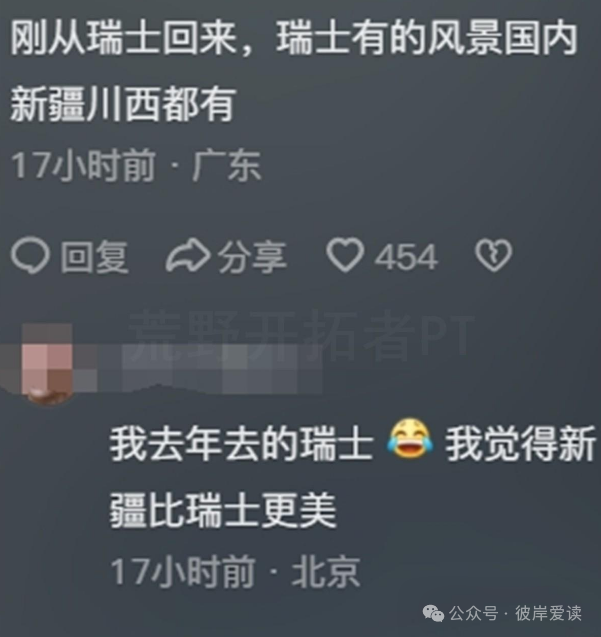Tap the 17小时前 · 北京 timestamp

235,572
